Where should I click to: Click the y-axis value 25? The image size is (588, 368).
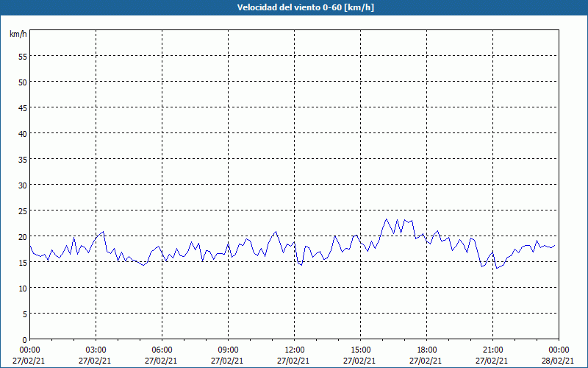pyautogui.click(x=23, y=210)
